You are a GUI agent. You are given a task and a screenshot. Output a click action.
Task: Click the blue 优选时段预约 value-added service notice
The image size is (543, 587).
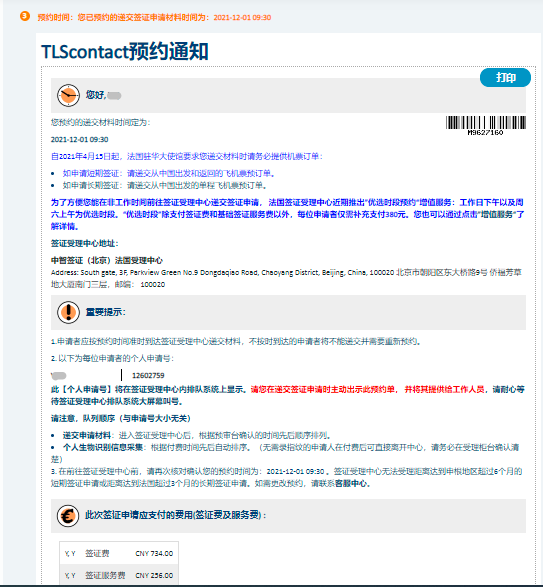287,214
